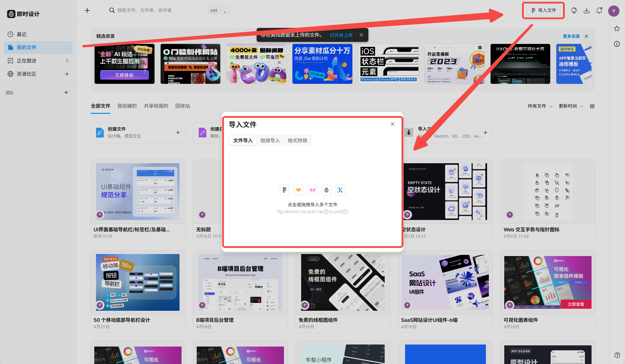Click 点击或拖拽导入多个文件 upload text

312,205
